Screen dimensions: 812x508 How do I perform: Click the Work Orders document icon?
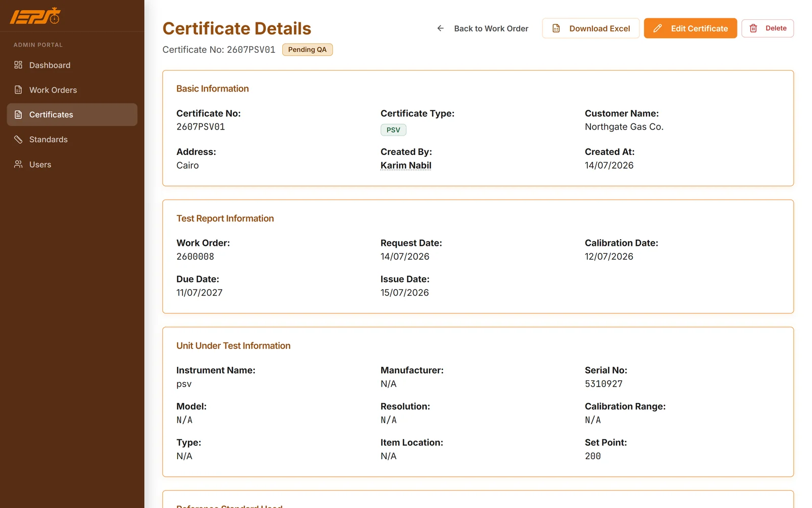18,90
